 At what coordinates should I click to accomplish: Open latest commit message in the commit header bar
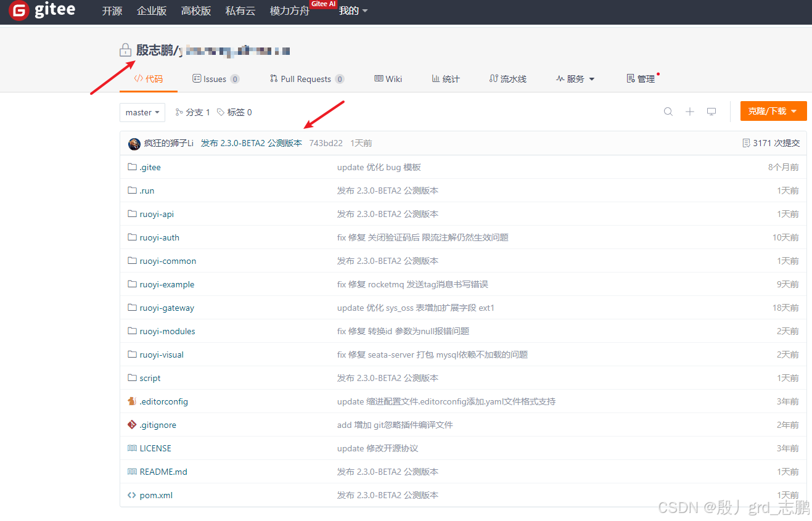coord(252,143)
